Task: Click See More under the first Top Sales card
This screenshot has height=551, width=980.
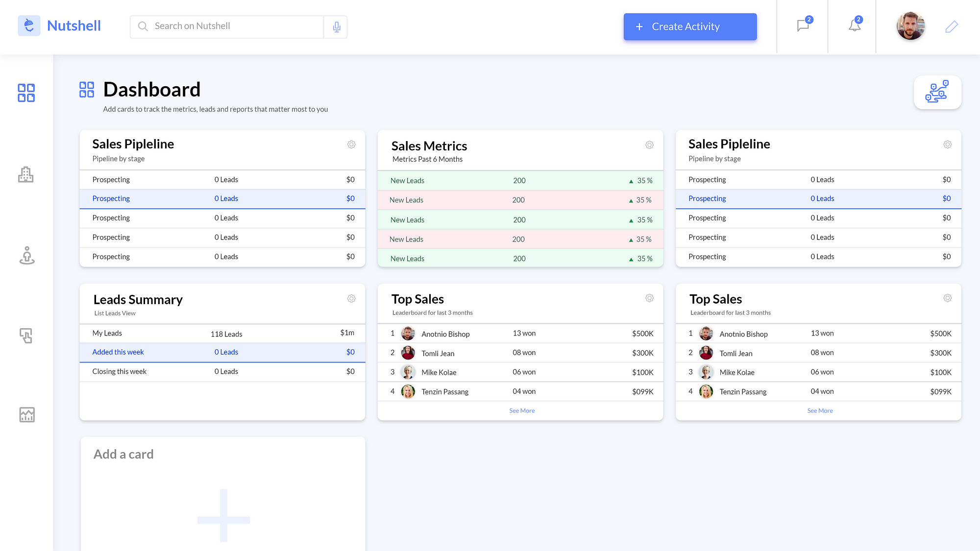Action: point(521,410)
